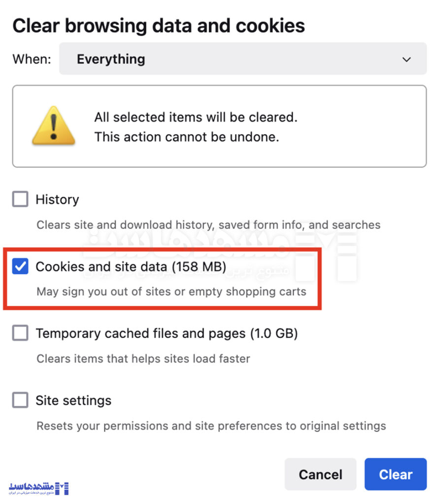Click the "This action cannot be undone" warning text

[187, 137]
